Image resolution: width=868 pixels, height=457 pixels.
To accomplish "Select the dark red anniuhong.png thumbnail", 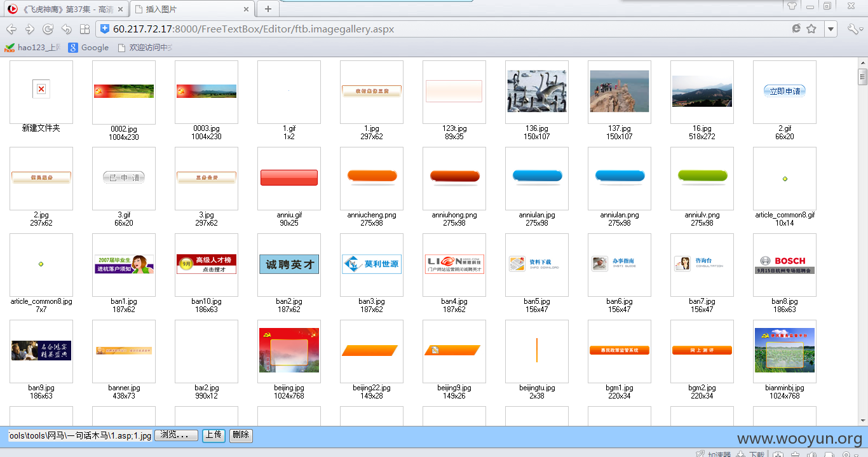I will 454,177.
